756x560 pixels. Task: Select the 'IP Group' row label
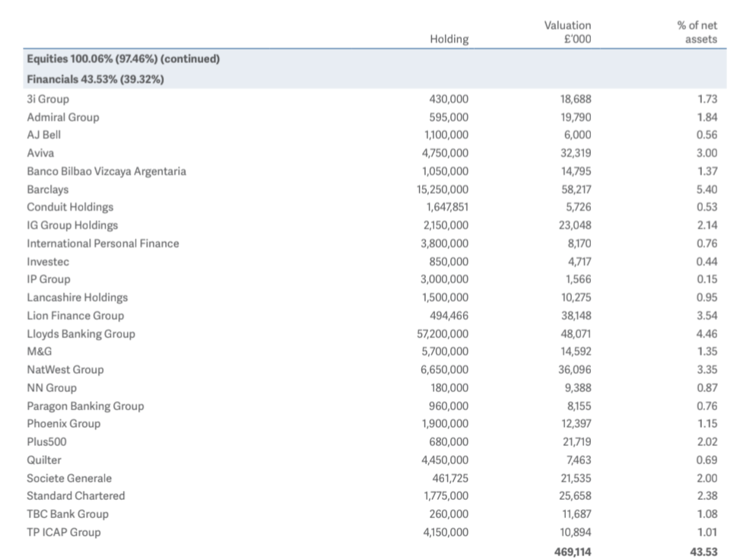[49, 279]
